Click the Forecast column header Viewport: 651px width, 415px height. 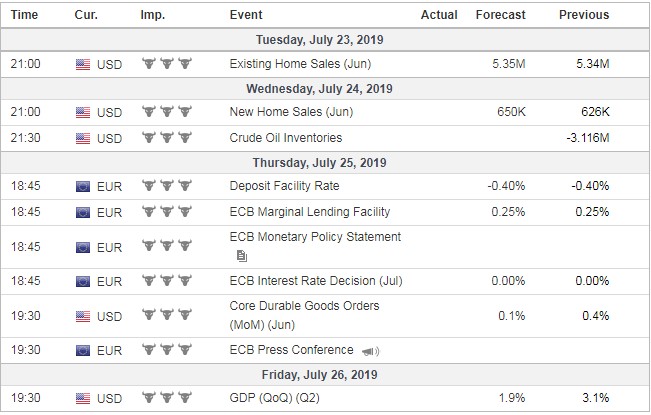click(500, 15)
